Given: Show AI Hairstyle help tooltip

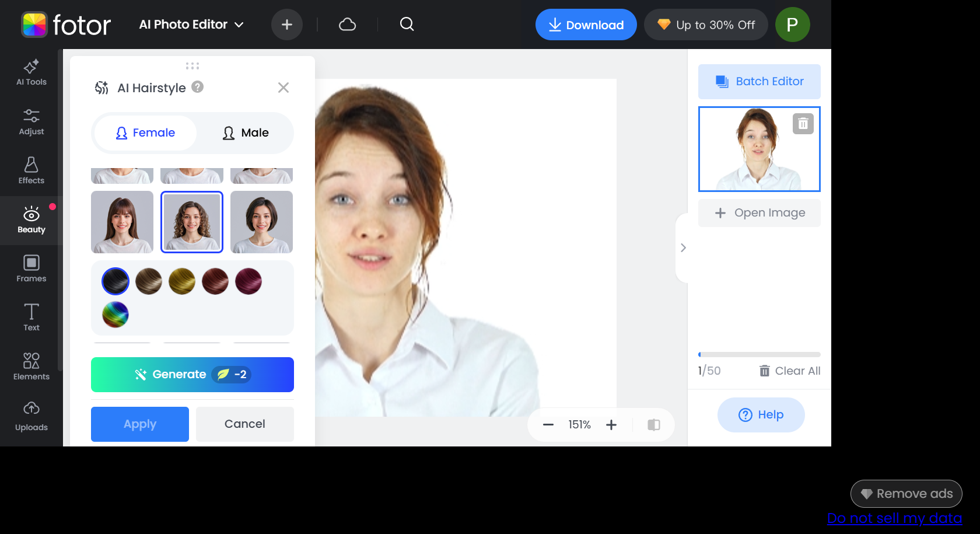Looking at the screenshot, I should [198, 87].
